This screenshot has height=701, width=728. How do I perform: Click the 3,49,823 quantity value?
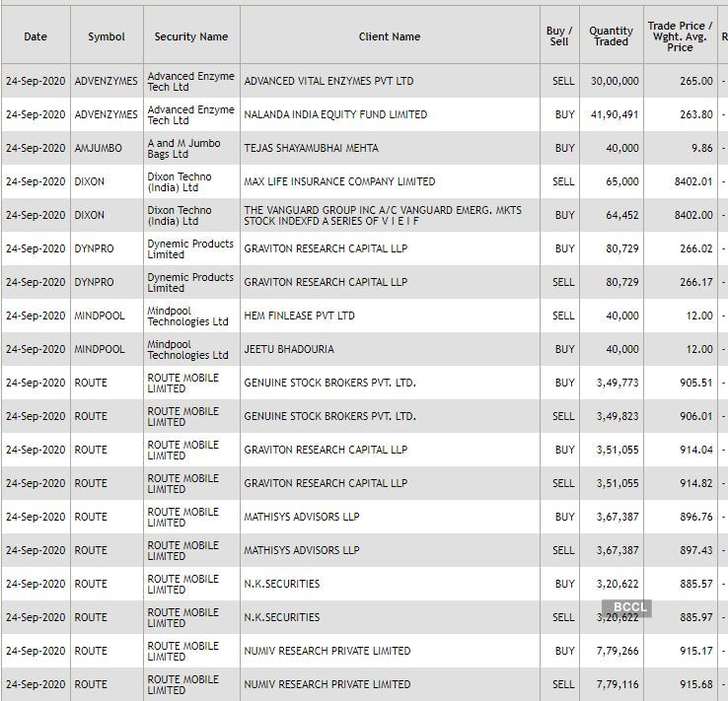[x=618, y=416]
